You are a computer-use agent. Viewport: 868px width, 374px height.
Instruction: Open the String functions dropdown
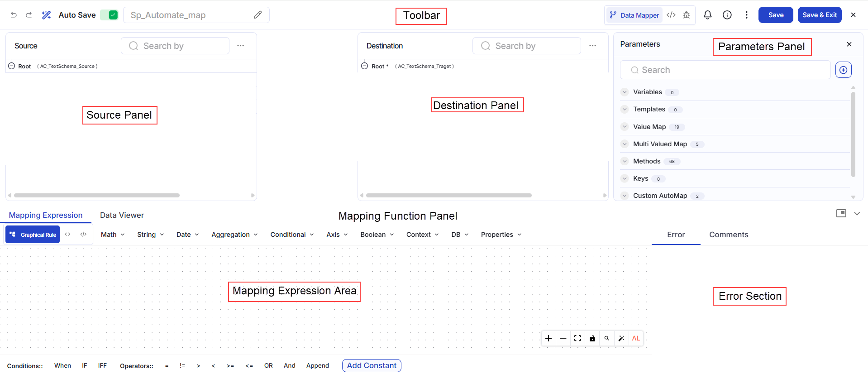[150, 235]
